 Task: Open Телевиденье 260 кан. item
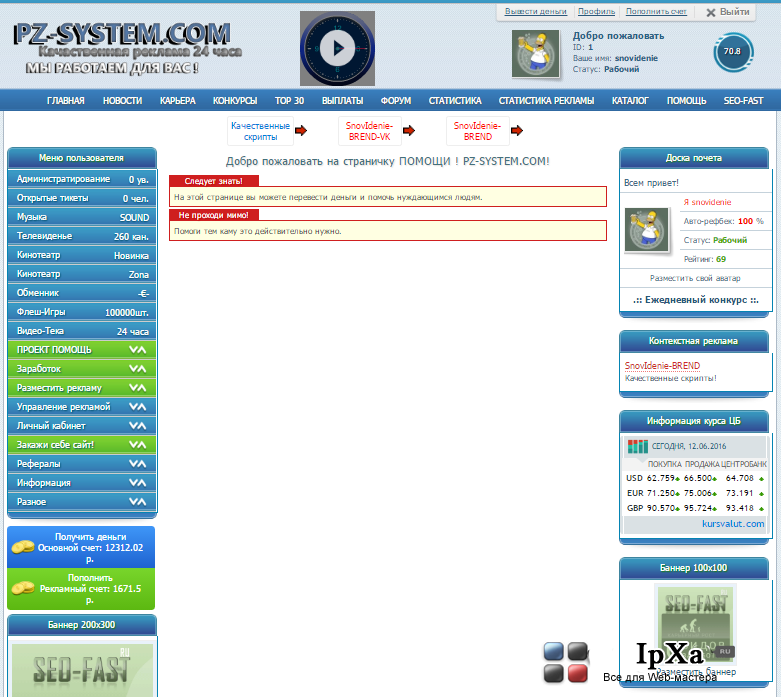pyautogui.click(x=82, y=236)
